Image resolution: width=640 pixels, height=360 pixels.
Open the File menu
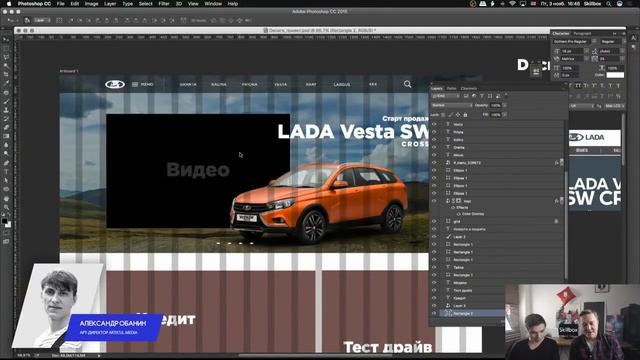pos(60,4)
